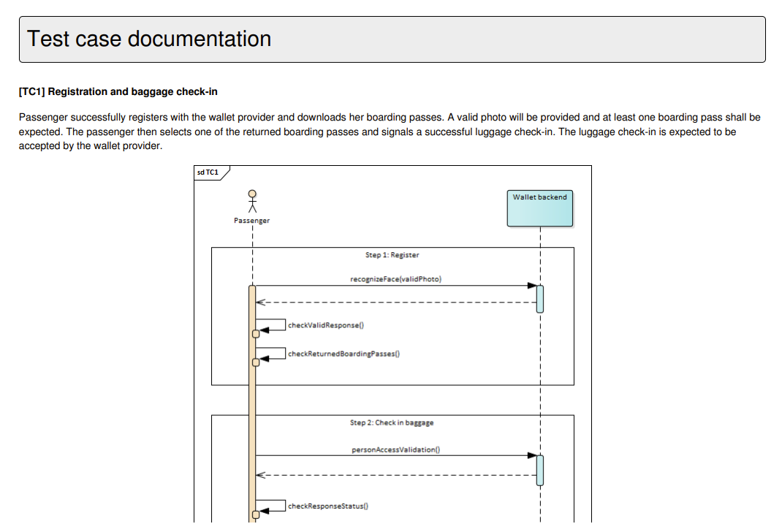Click the recognizeFace(validPhoto) message label
The width and height of the screenshot is (782, 532).
tap(395, 279)
